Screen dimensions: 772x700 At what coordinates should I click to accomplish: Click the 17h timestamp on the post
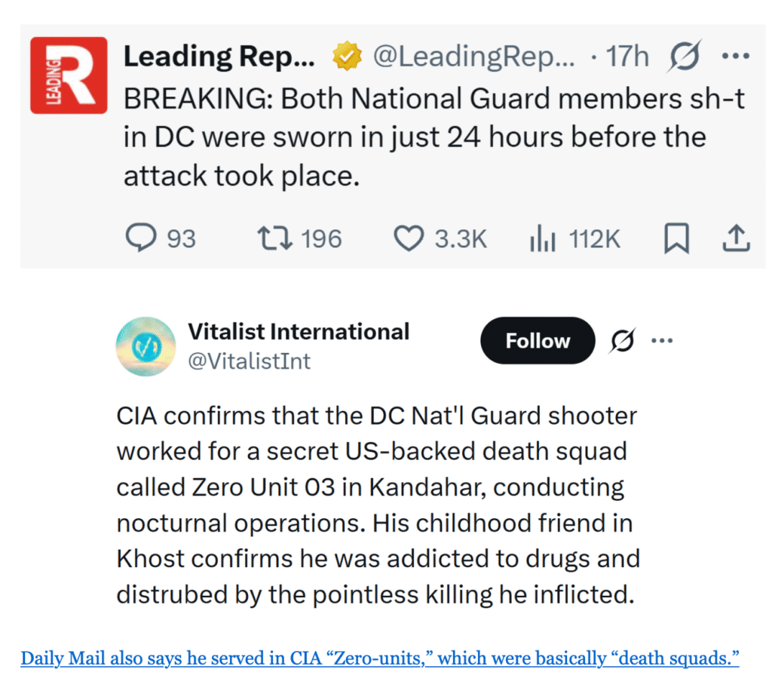(627, 57)
